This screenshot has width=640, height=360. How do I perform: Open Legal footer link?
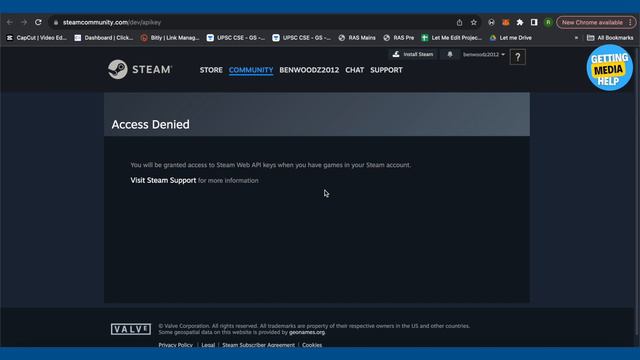point(208,345)
